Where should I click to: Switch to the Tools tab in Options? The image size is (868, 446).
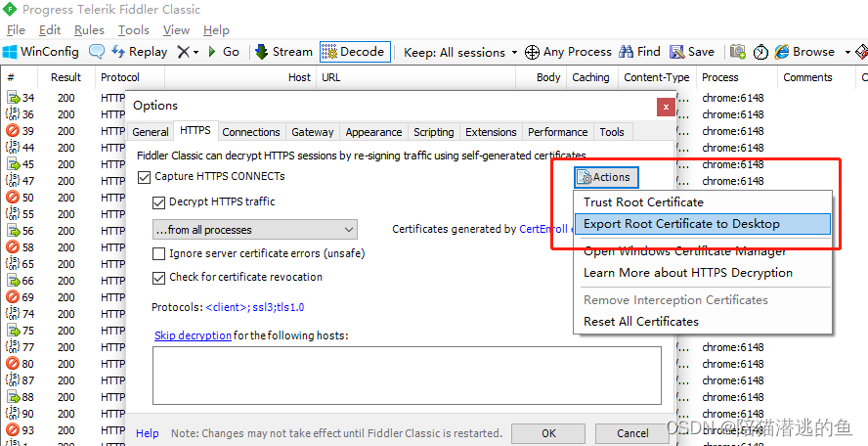[x=612, y=132]
